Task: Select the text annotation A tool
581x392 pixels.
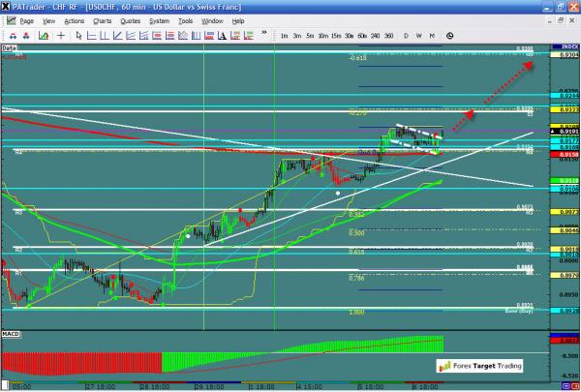Action: click(x=222, y=36)
